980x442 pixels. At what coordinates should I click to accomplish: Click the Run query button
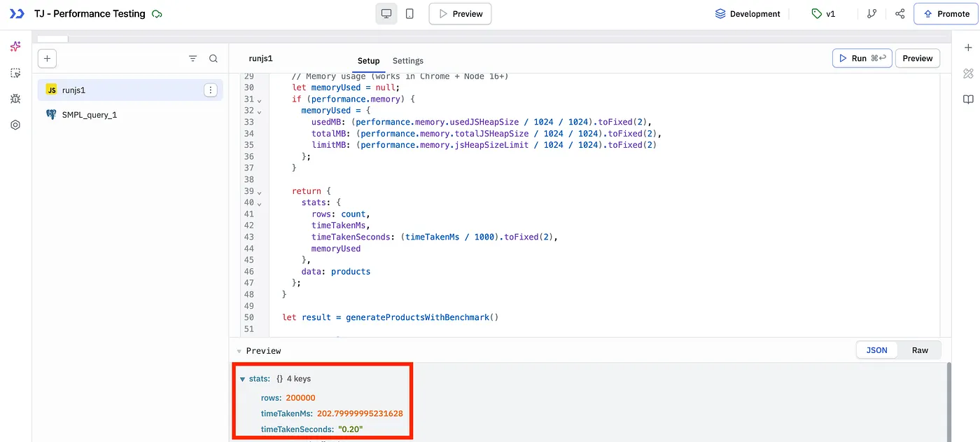click(862, 58)
